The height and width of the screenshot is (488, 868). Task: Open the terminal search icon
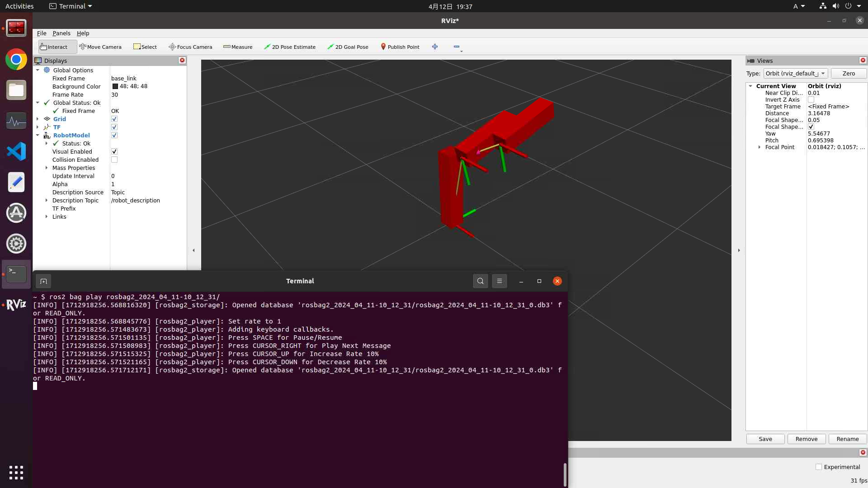[480, 281]
